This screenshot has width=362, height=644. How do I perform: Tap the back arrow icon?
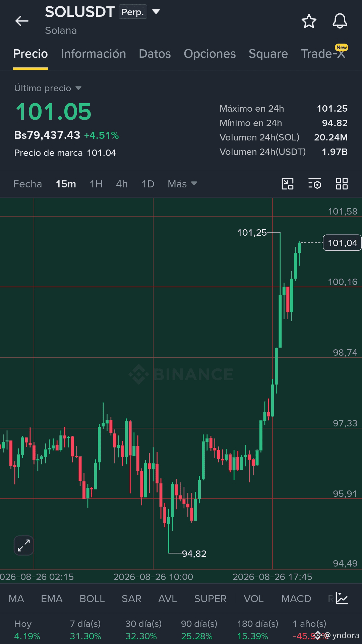click(x=22, y=21)
